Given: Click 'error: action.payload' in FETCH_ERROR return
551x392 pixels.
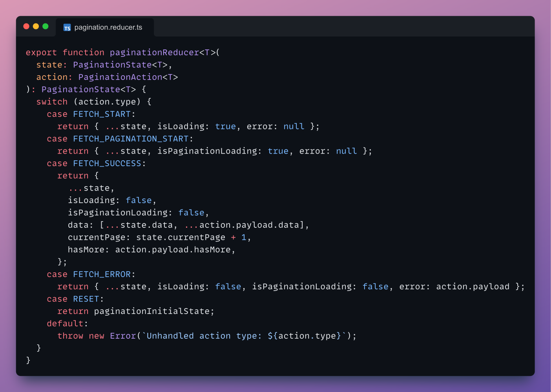Looking at the screenshot, I should click(454, 287).
